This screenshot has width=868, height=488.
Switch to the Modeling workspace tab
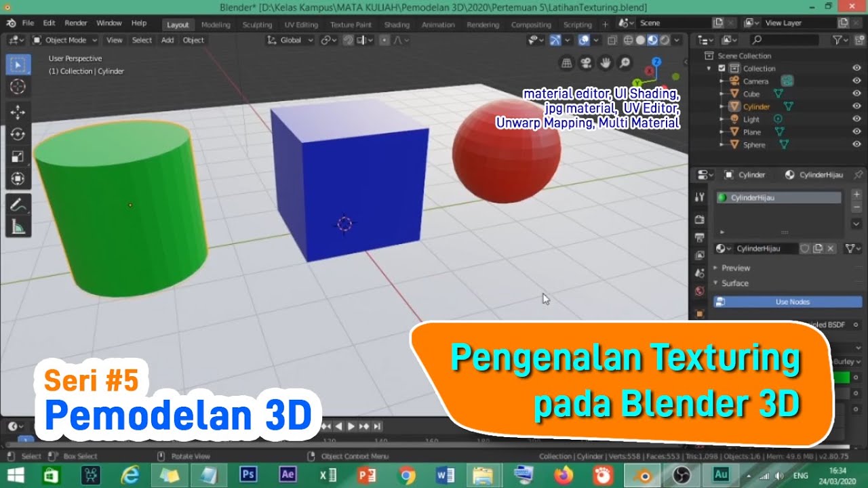216,24
